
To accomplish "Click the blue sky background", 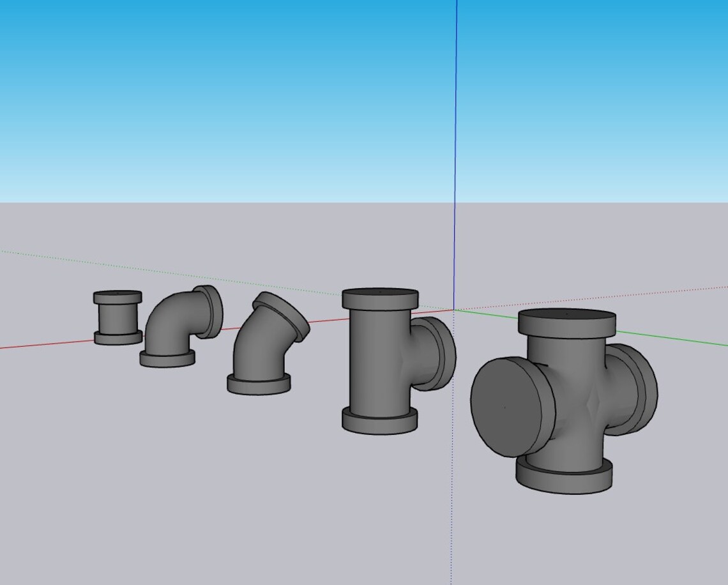I will click(x=192, y=96).
